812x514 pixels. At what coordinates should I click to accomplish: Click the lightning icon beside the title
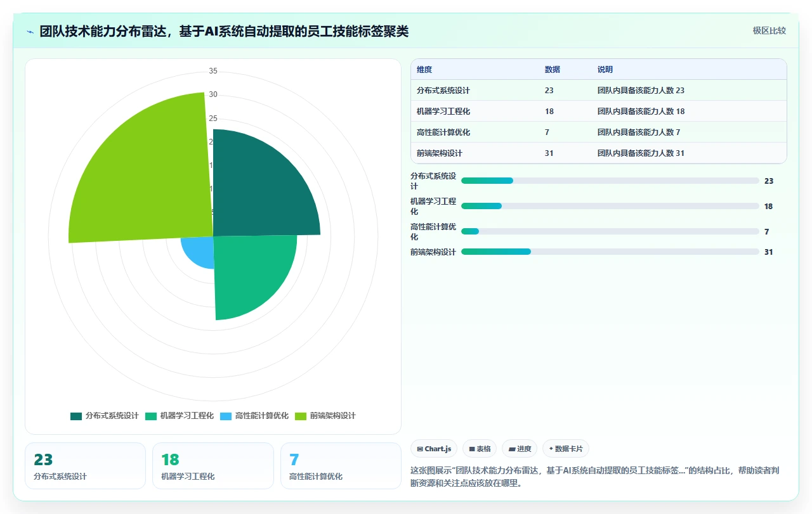click(x=30, y=32)
